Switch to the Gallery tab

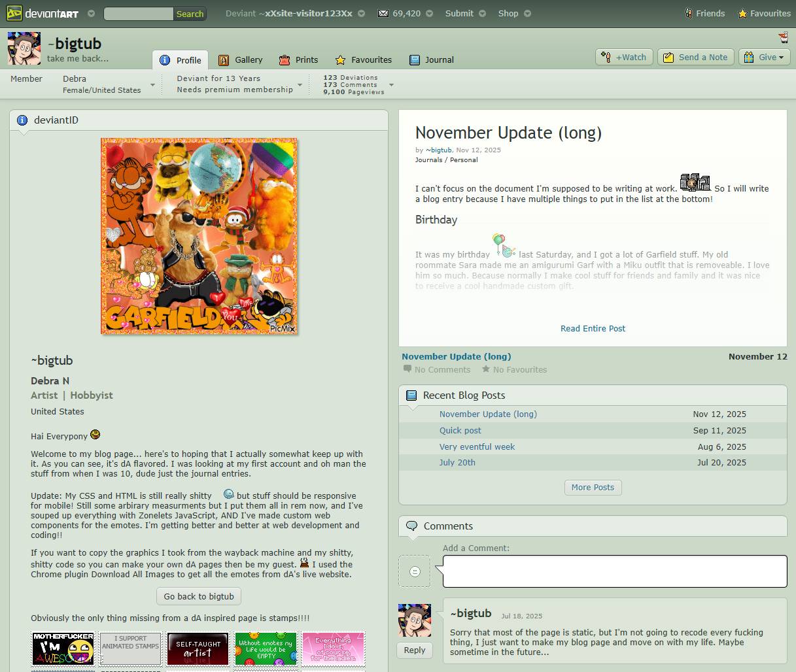pyautogui.click(x=241, y=59)
